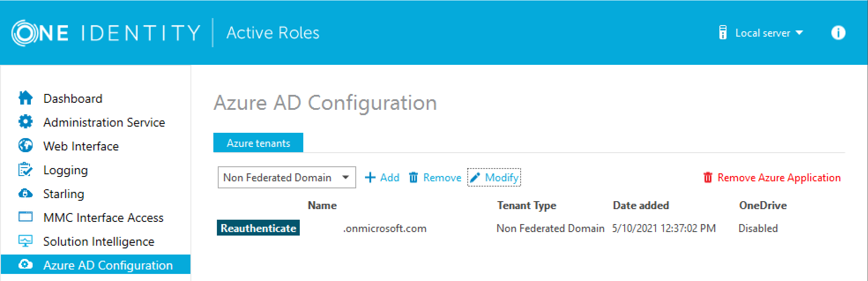Click the pencil icon beside Modify

(x=475, y=177)
